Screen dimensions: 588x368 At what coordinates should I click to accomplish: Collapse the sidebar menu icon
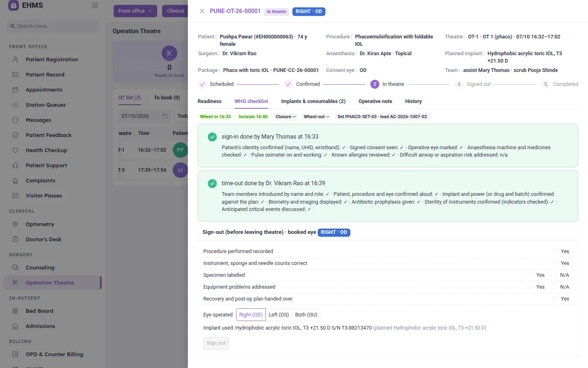(x=95, y=5)
